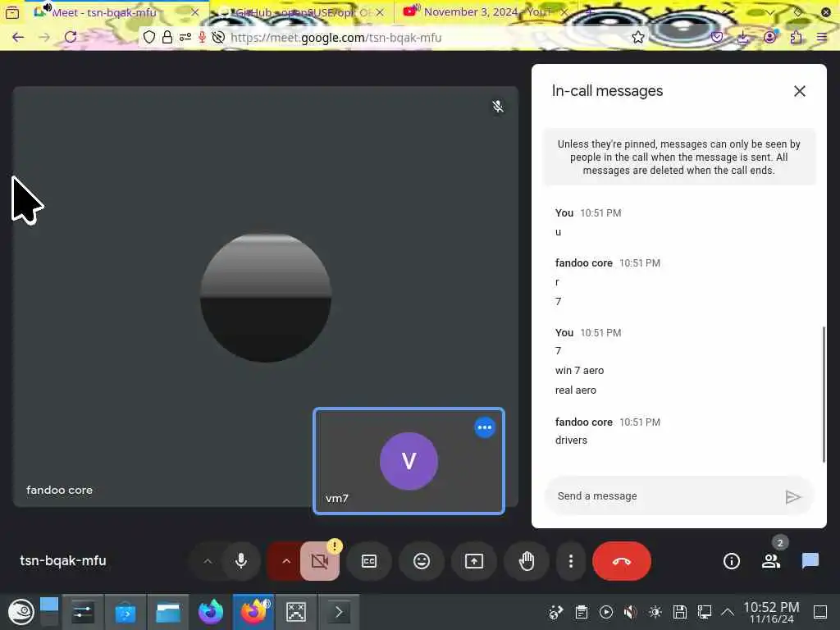
Task: Click the meet.google.com URL in the address bar
Action: 336,38
